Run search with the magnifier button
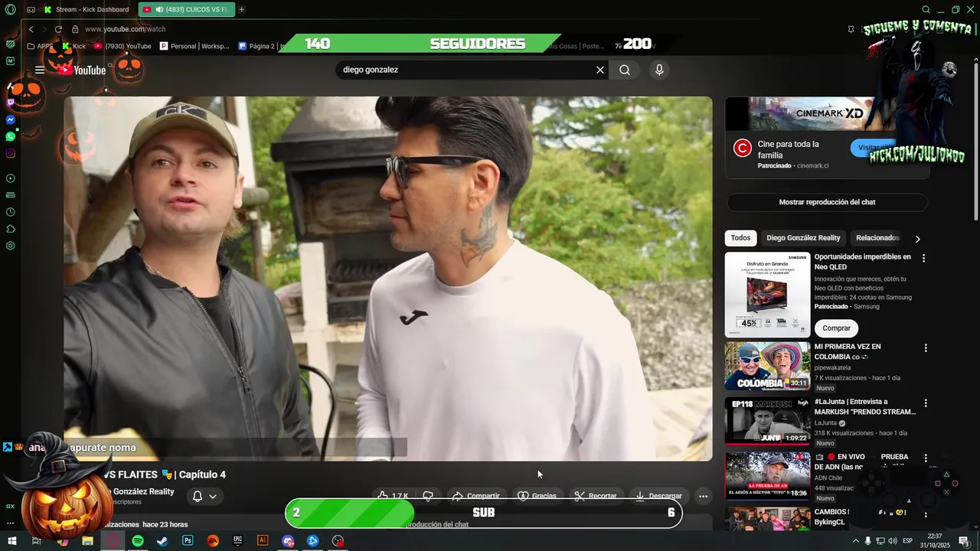Screen dimensions: 980x551 pos(625,70)
